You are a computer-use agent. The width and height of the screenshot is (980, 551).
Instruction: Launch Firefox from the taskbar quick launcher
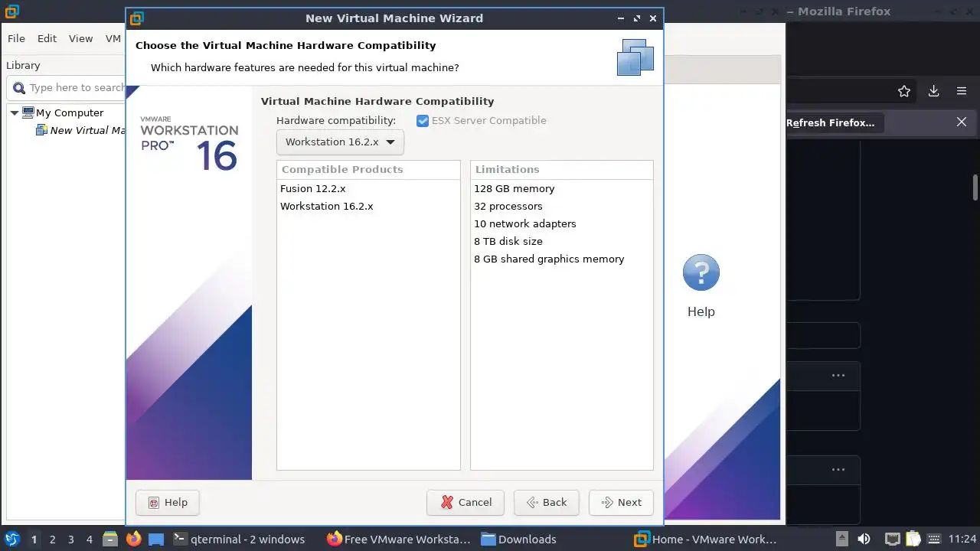134,539
